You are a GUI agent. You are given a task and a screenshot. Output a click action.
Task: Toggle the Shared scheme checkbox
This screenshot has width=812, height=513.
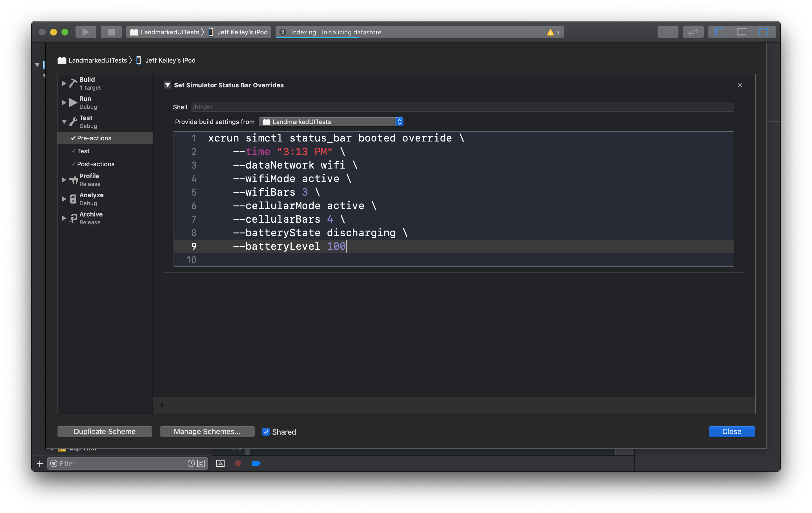coord(266,432)
